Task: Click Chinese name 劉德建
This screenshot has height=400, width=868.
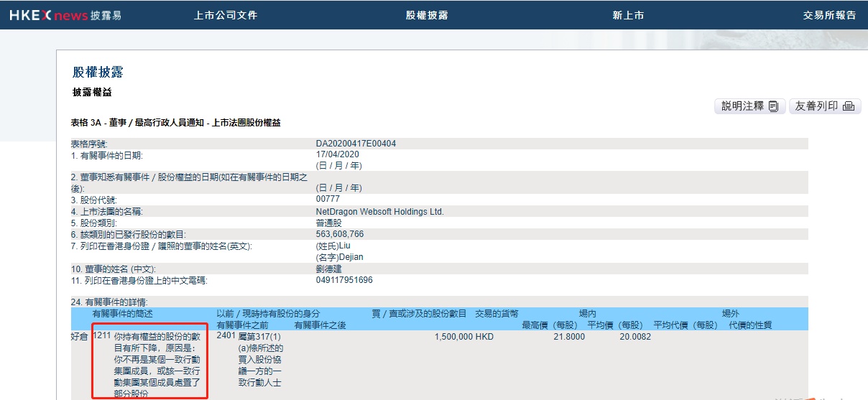Action: pos(328,269)
